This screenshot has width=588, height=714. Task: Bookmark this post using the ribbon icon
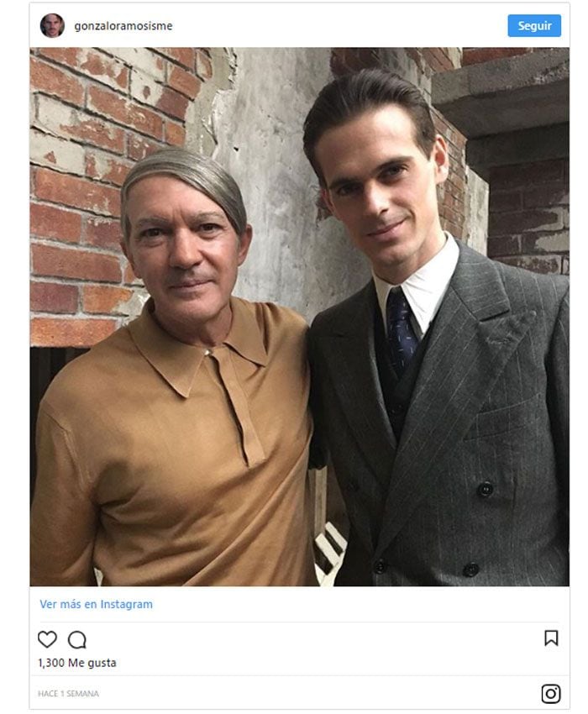click(x=551, y=638)
